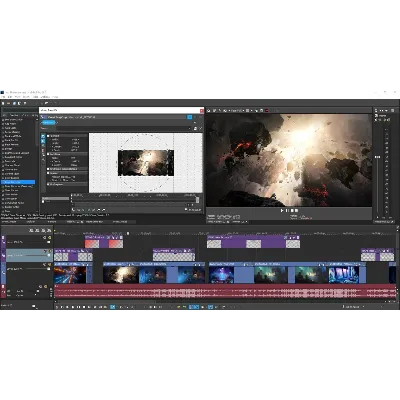Toggle the Mask checkbox in Pan/Crop keyframe area

tap(43, 202)
